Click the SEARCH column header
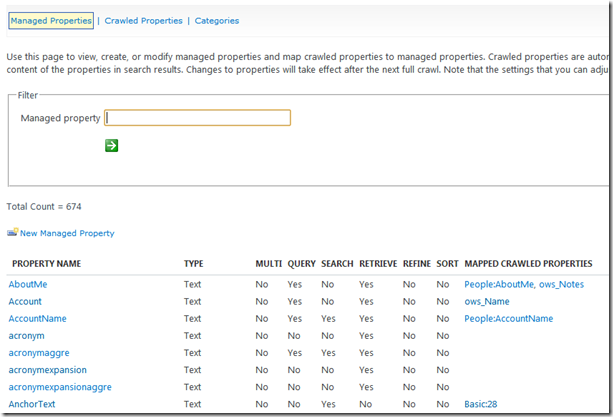This screenshot has width=613, height=417. click(x=337, y=264)
